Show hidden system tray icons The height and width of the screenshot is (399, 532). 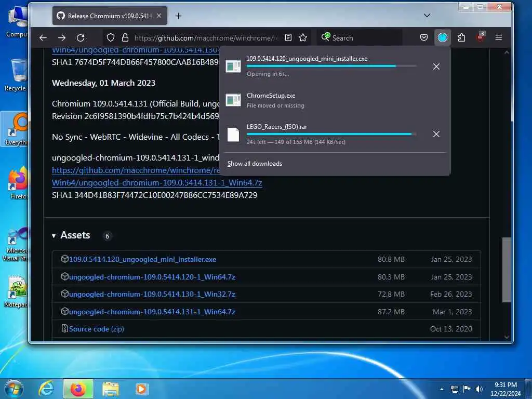pos(442,389)
